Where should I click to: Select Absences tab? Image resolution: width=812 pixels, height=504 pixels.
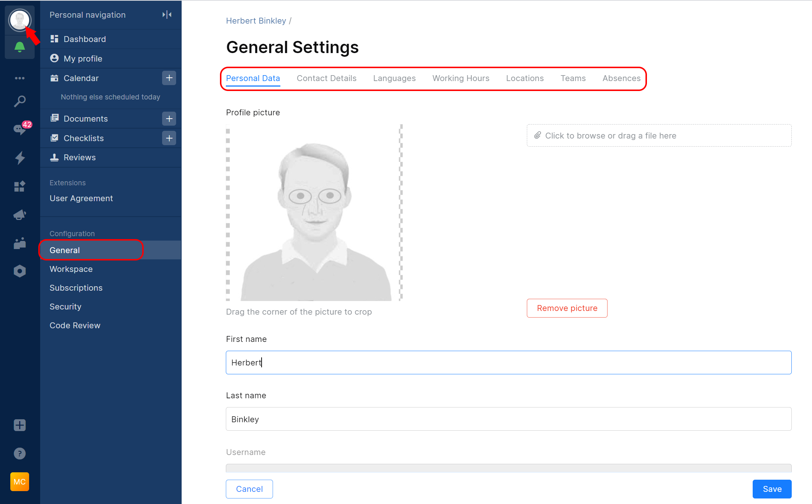click(621, 78)
